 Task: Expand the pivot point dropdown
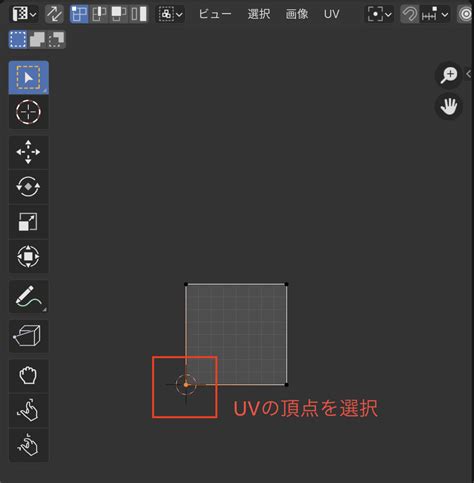[x=379, y=14]
